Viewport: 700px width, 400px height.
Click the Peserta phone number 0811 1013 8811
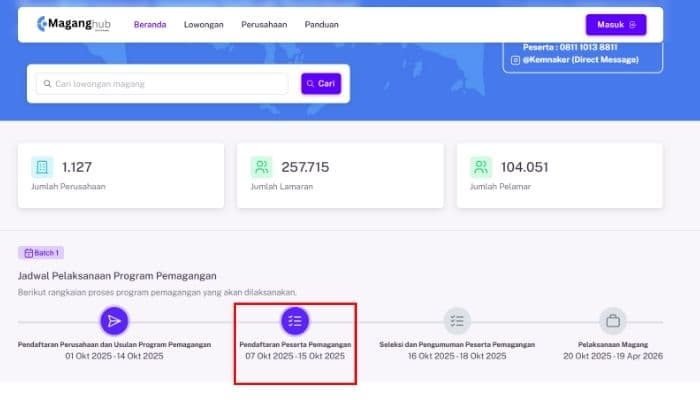tap(589, 47)
